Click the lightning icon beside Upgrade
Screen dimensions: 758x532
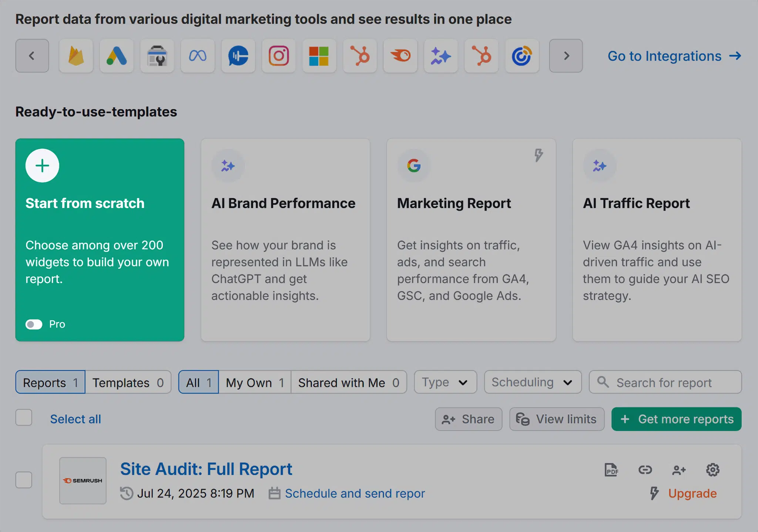tap(654, 493)
